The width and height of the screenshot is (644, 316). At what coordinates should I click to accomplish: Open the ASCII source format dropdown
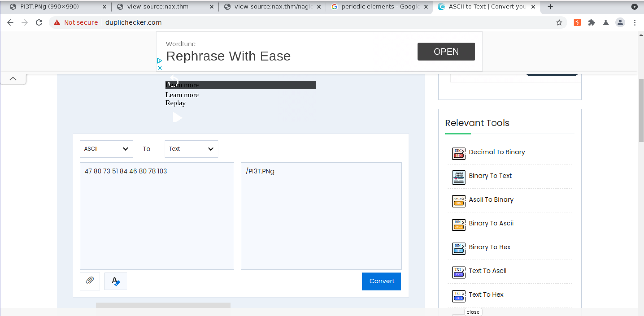(x=106, y=149)
